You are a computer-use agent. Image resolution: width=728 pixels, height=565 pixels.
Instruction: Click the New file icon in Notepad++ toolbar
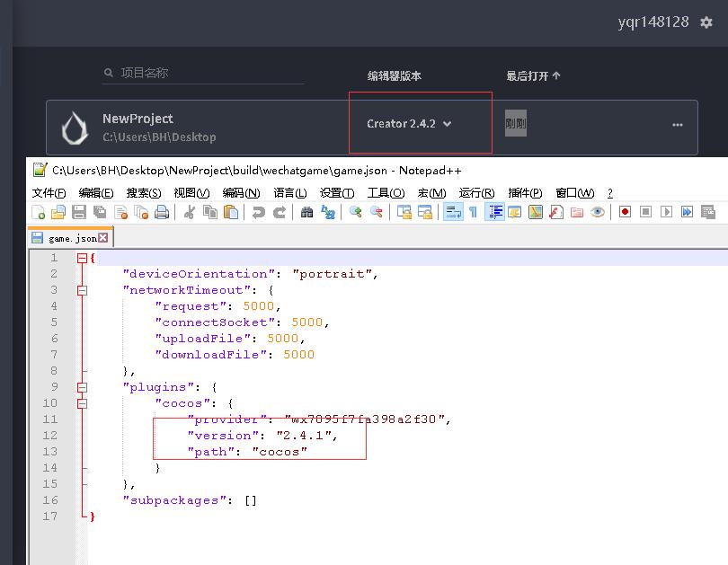[x=38, y=212]
